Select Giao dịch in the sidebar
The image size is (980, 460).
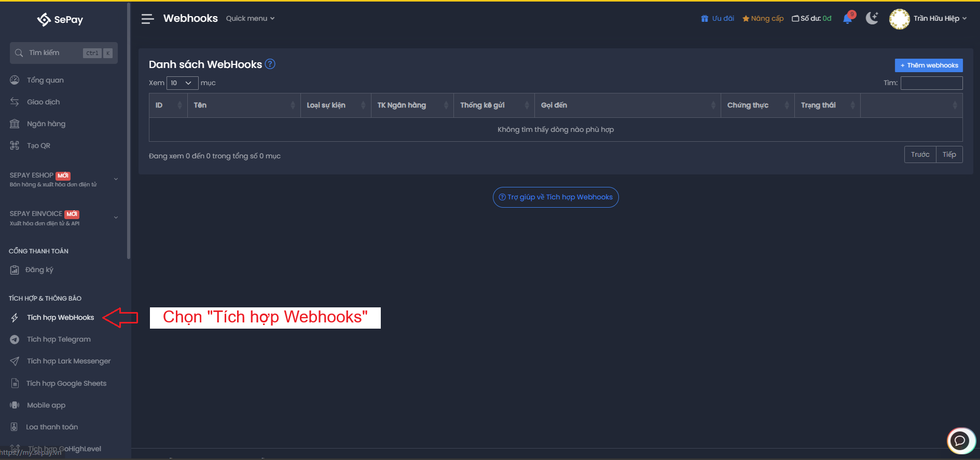pyautogui.click(x=43, y=102)
